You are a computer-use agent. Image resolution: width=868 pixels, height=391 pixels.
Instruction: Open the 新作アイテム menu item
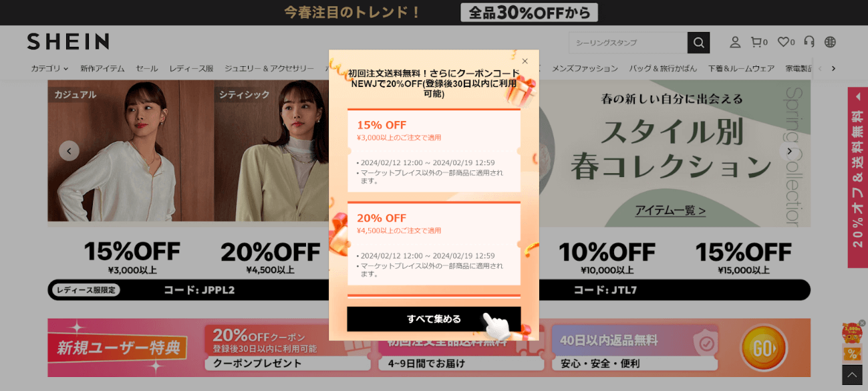tap(102, 68)
